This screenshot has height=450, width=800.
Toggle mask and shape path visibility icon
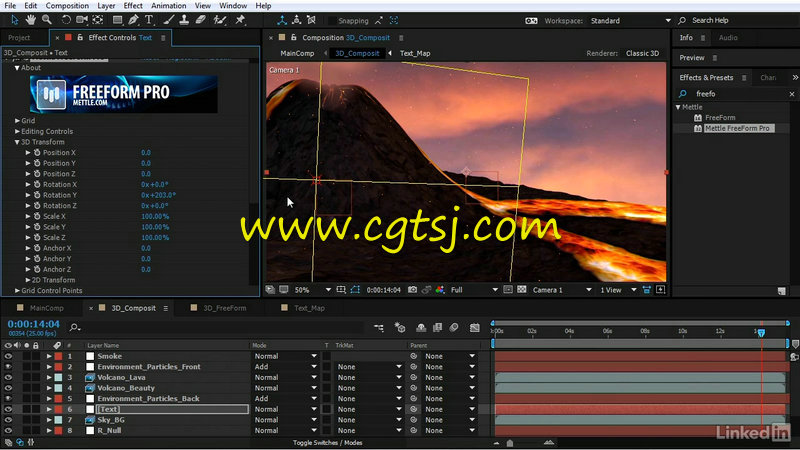[355, 290]
